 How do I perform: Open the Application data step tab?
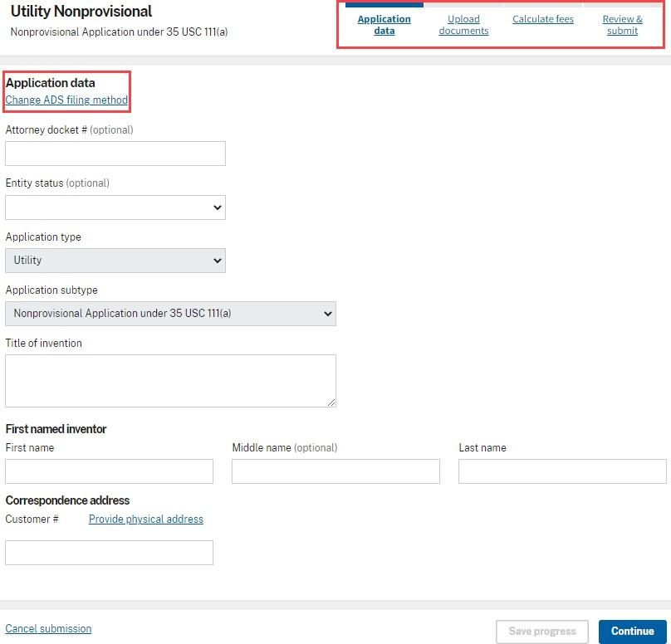coord(384,25)
